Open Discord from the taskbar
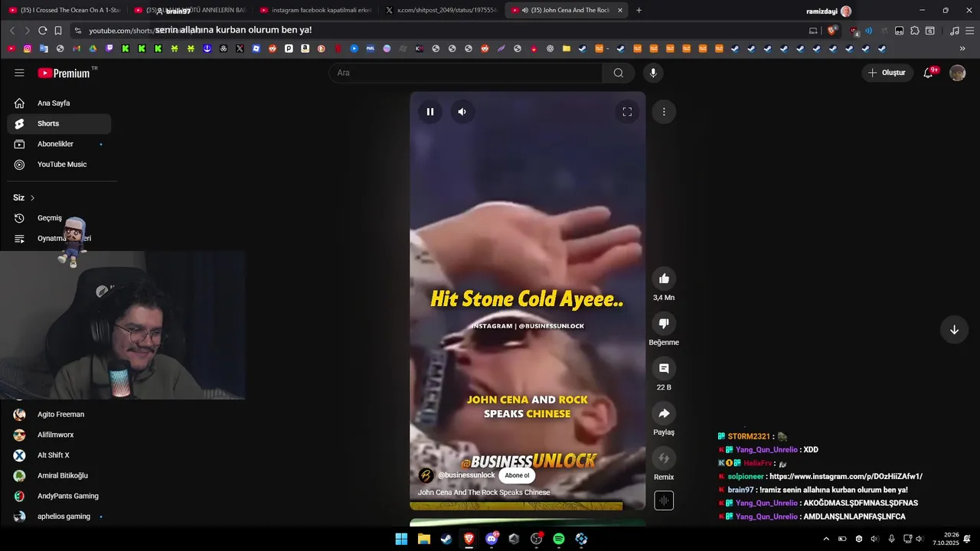The width and height of the screenshot is (980, 551). (492, 539)
